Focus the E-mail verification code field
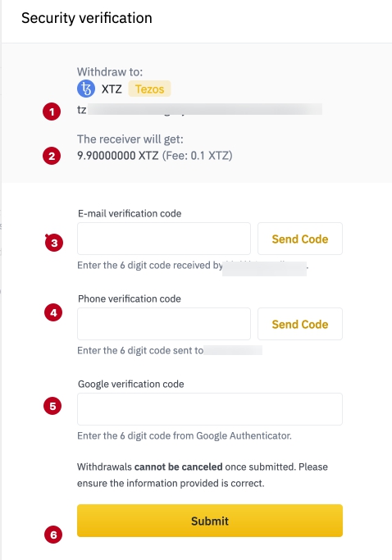This screenshot has height=560, width=392. coord(164,239)
